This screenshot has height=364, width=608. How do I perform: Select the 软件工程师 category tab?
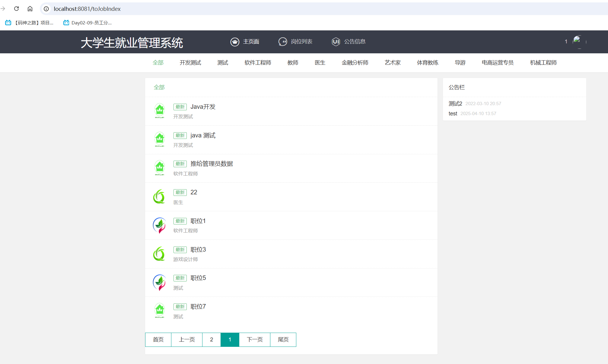pyautogui.click(x=258, y=63)
